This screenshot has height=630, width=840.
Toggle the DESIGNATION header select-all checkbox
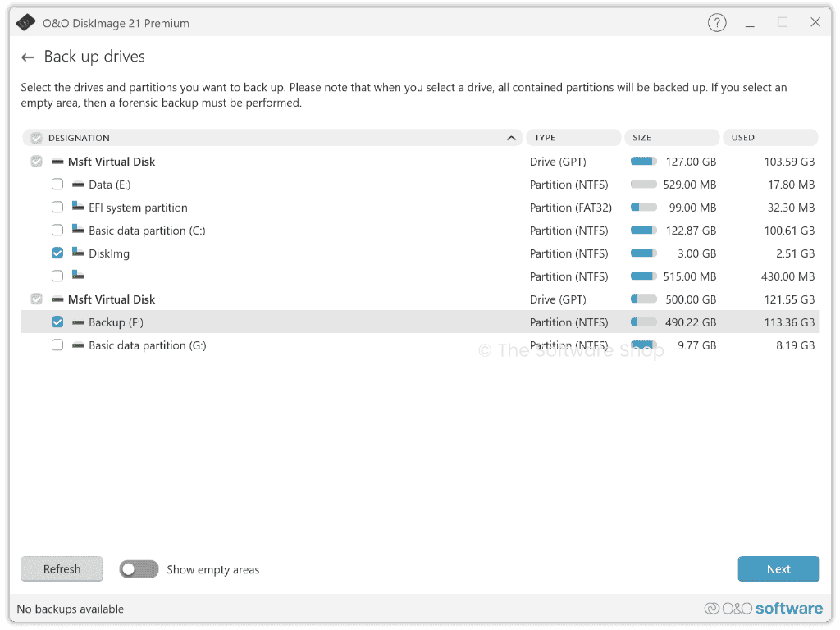pyautogui.click(x=36, y=138)
